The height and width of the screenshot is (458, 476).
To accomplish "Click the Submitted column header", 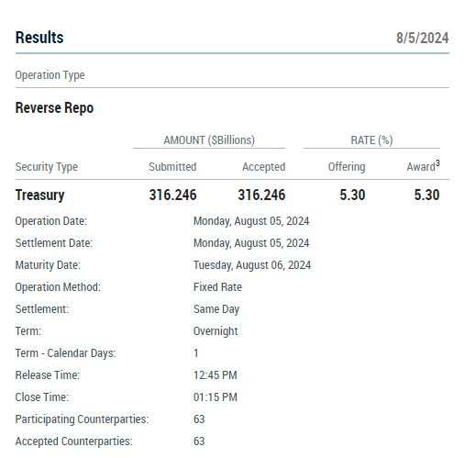I will click(172, 167).
